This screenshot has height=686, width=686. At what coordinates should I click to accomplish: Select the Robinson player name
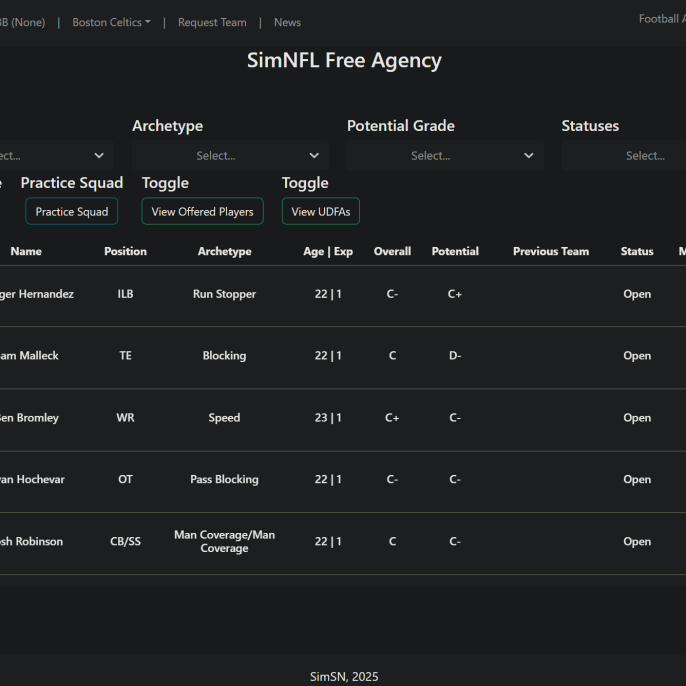[x=32, y=542]
